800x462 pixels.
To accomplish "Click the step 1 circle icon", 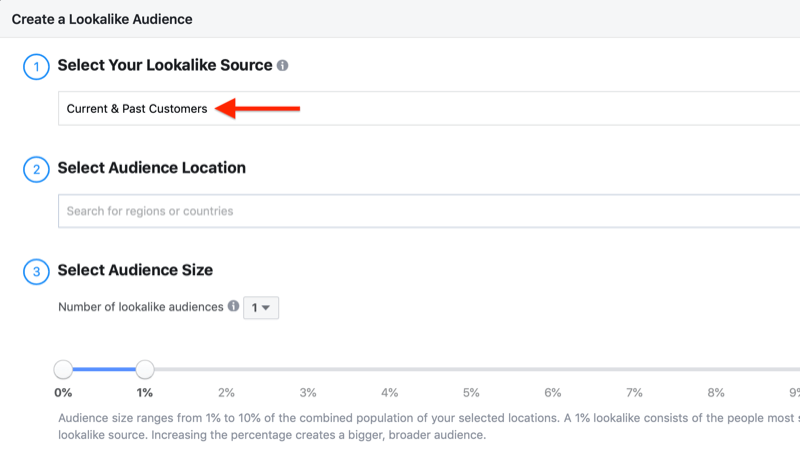I will pos(36,66).
